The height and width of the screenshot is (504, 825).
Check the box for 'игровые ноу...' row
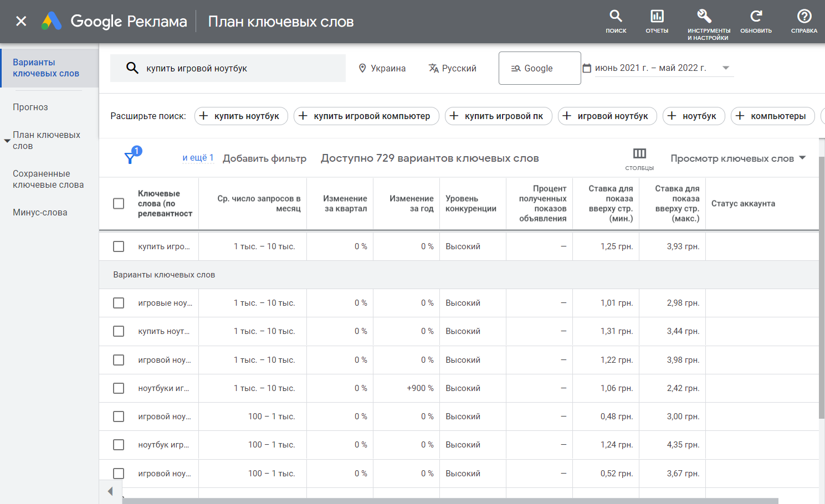(119, 303)
